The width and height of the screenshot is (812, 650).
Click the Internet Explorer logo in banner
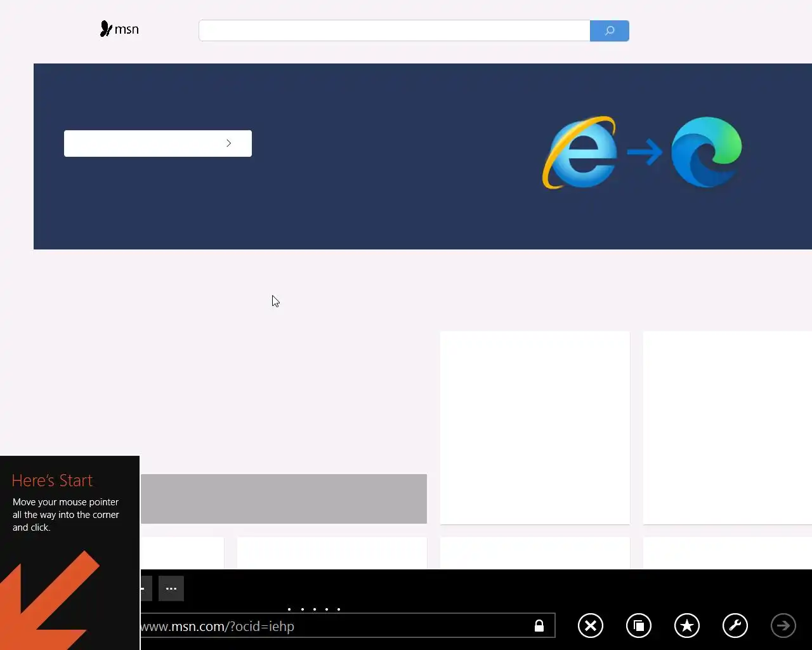(x=579, y=152)
